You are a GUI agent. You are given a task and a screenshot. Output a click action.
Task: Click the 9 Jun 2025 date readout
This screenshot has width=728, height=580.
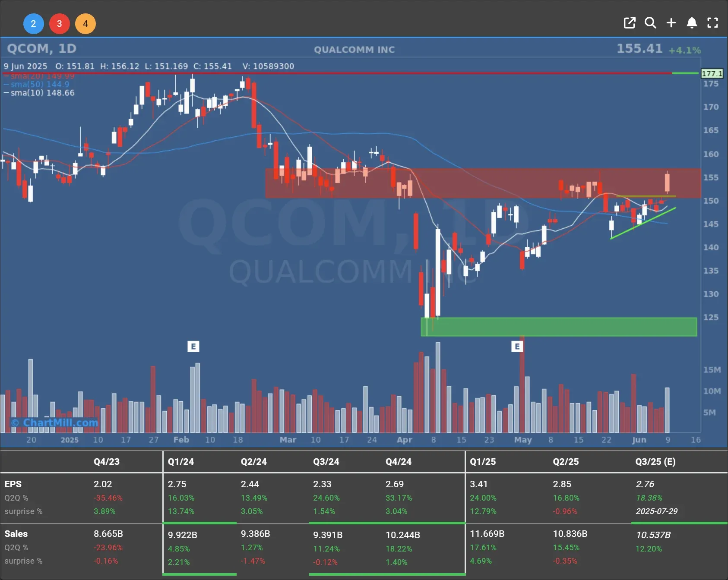25,66
